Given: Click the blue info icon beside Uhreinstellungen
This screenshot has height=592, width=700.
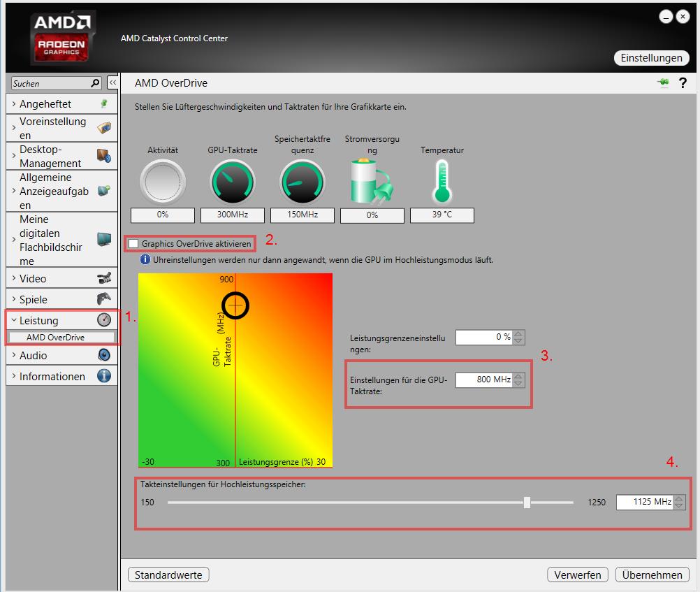Looking at the screenshot, I should [145, 259].
